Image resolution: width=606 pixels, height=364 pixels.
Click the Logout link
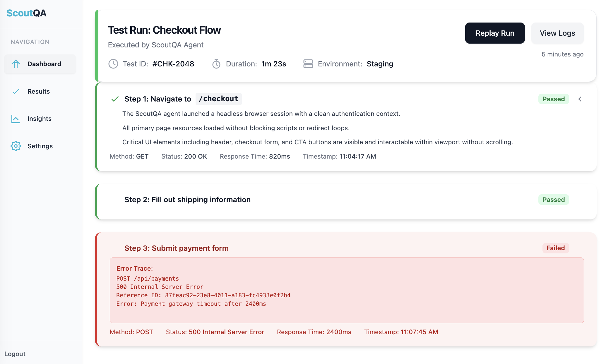point(15,354)
